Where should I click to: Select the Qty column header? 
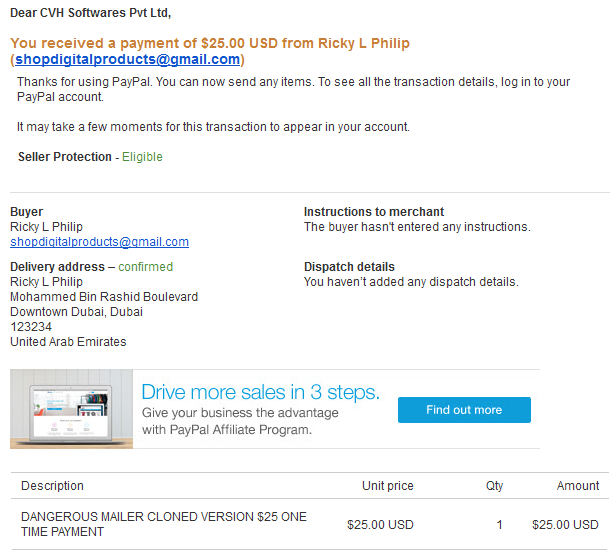(x=494, y=486)
